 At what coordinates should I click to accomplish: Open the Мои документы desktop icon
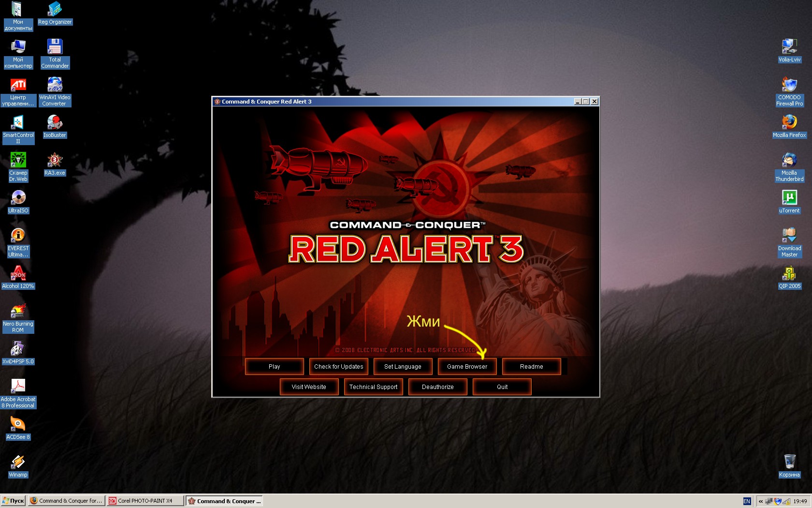(18, 16)
